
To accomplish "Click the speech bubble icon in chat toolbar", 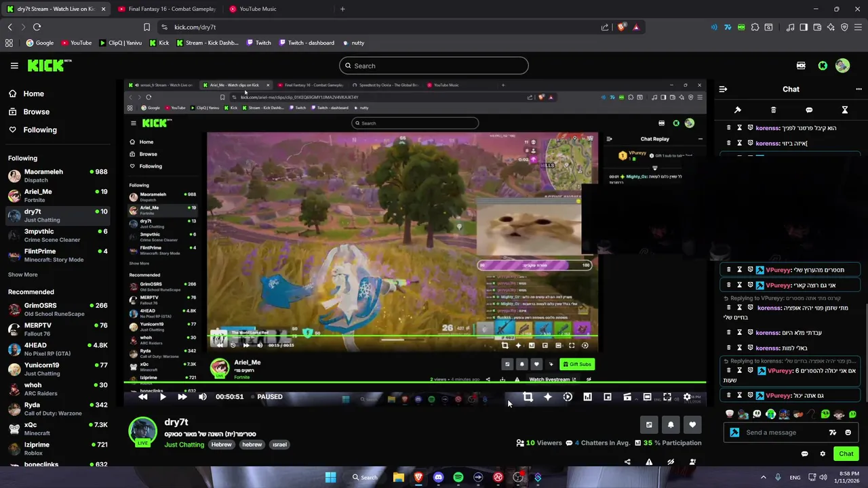I will pos(809,110).
